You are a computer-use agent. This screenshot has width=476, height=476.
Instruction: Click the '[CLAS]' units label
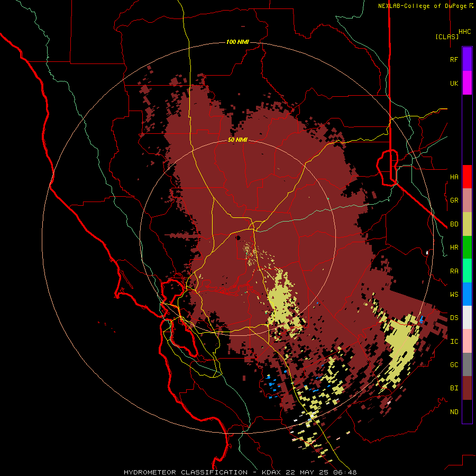(x=447, y=36)
